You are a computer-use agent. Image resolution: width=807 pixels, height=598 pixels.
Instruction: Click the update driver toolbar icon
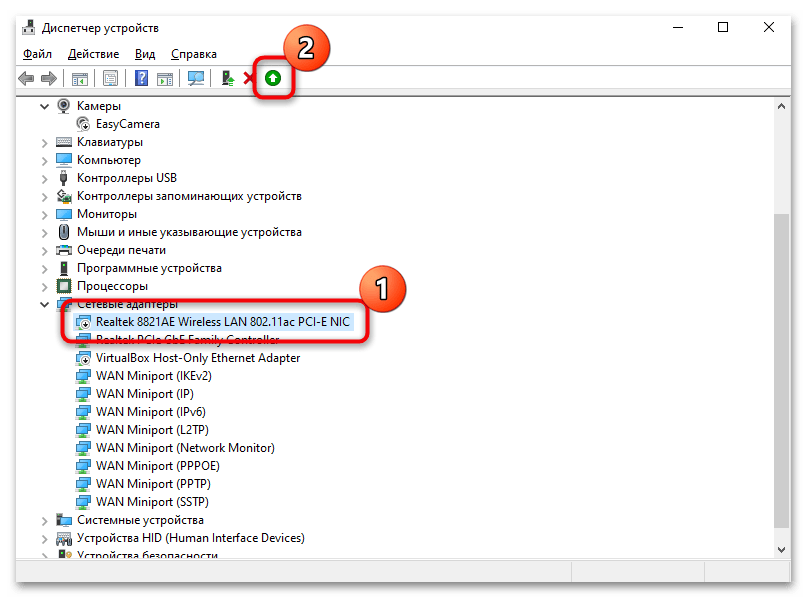pyautogui.click(x=228, y=78)
